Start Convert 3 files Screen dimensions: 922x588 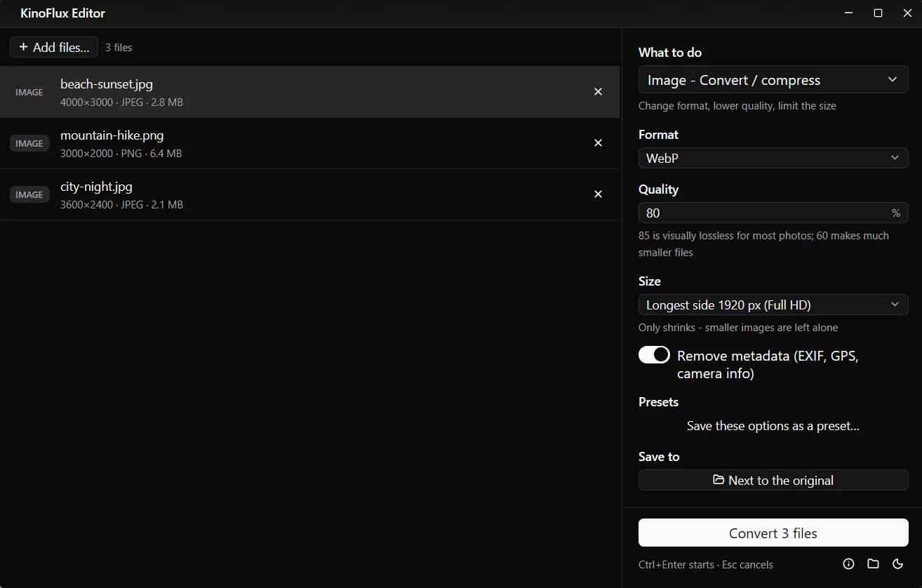pos(773,533)
